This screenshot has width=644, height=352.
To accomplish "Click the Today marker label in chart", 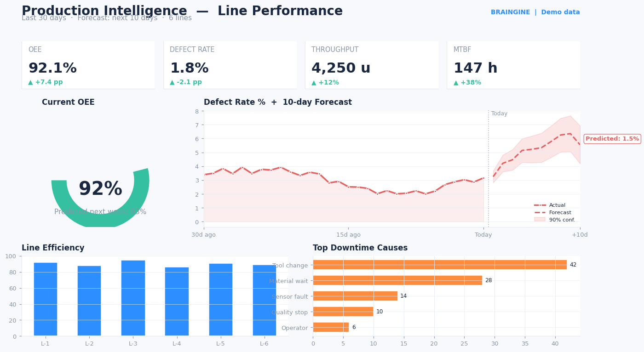I will pyautogui.click(x=499, y=114).
